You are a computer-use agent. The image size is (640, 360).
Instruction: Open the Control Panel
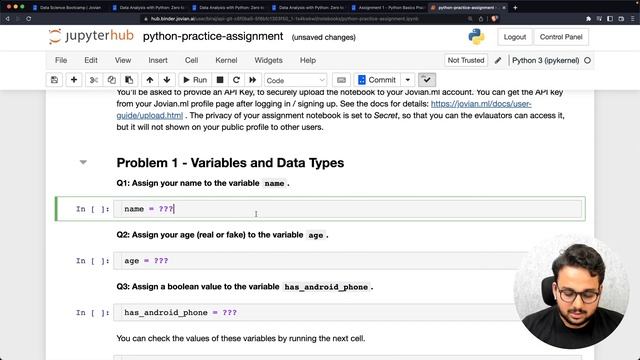[561, 37]
